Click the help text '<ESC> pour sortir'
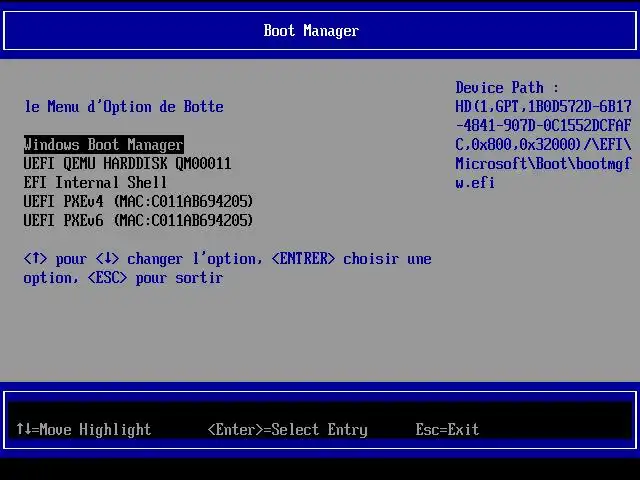 point(156,278)
